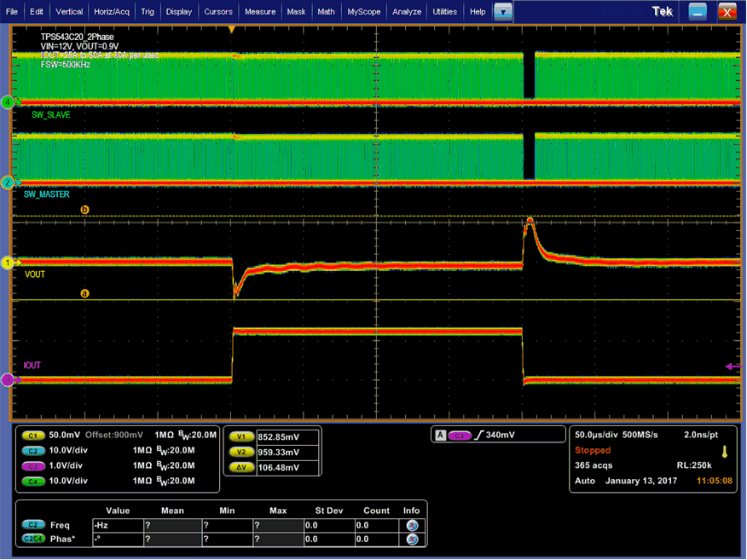Expand the C2 Freq measurement Value cell
Screen dimensions: 747x560
[117, 525]
